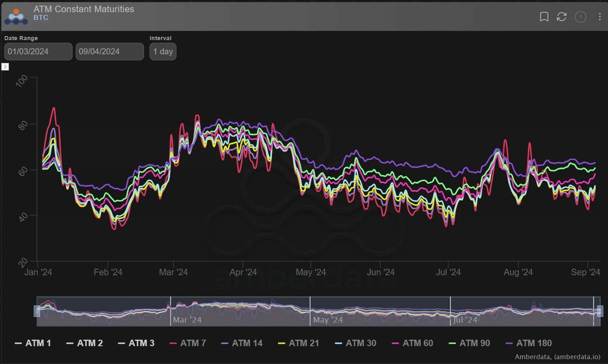Hide the ATM 21 series
608x364 pixels.
[298, 343]
